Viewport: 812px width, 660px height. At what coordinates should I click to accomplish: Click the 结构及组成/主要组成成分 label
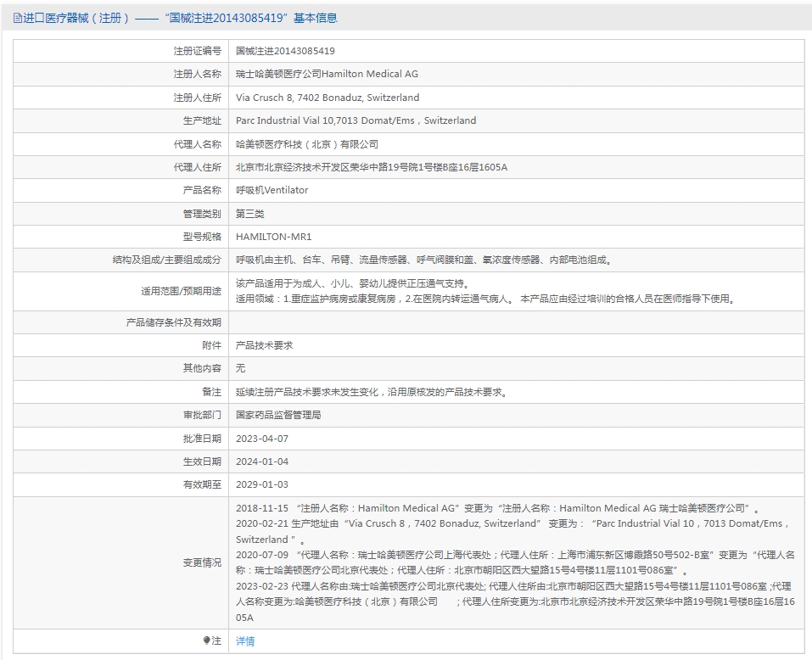point(167,260)
